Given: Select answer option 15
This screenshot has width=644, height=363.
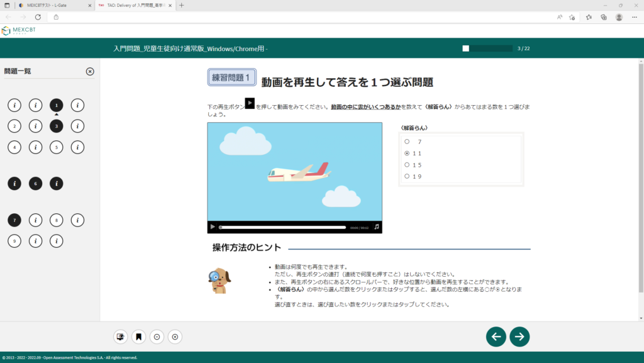Looking at the screenshot, I should click(407, 165).
